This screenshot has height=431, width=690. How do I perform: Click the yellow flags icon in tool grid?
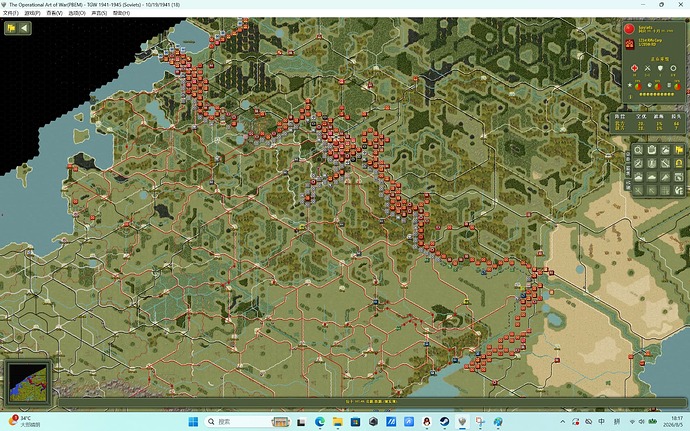click(x=679, y=150)
